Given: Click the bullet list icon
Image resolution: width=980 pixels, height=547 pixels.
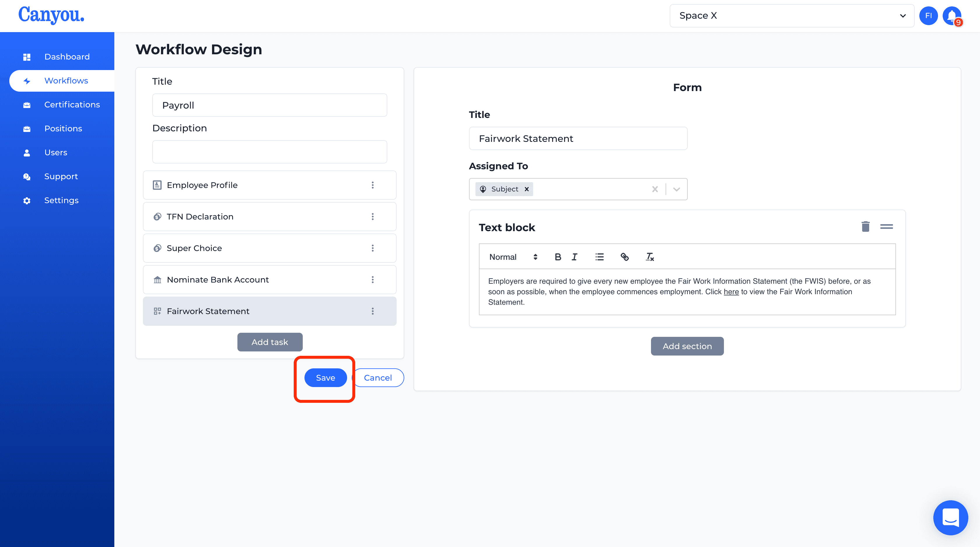Looking at the screenshot, I should pyautogui.click(x=599, y=257).
